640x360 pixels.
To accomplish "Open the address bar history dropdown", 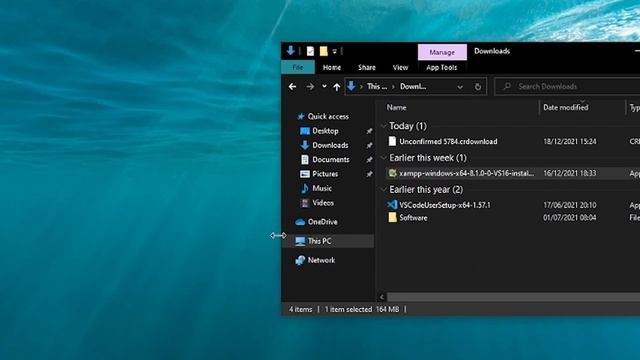I will click(460, 87).
